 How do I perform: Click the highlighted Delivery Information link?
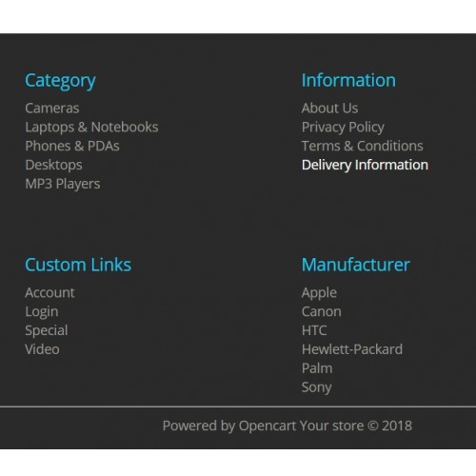[x=365, y=165]
